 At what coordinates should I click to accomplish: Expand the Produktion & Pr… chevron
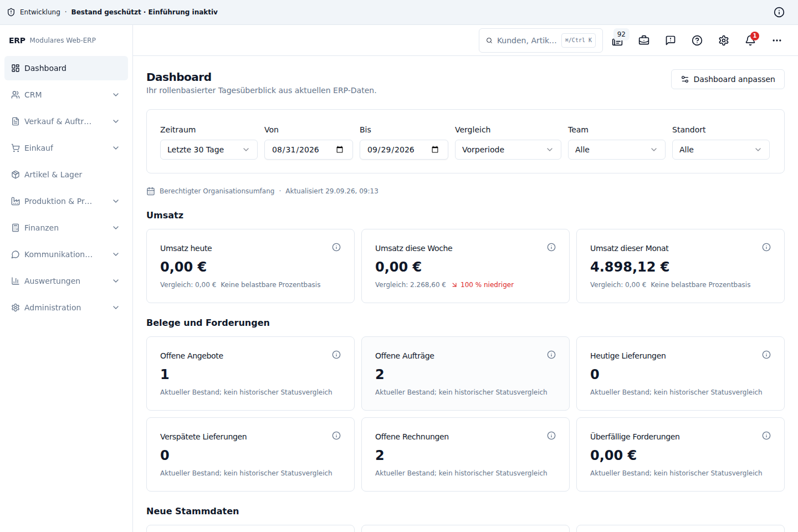point(116,201)
